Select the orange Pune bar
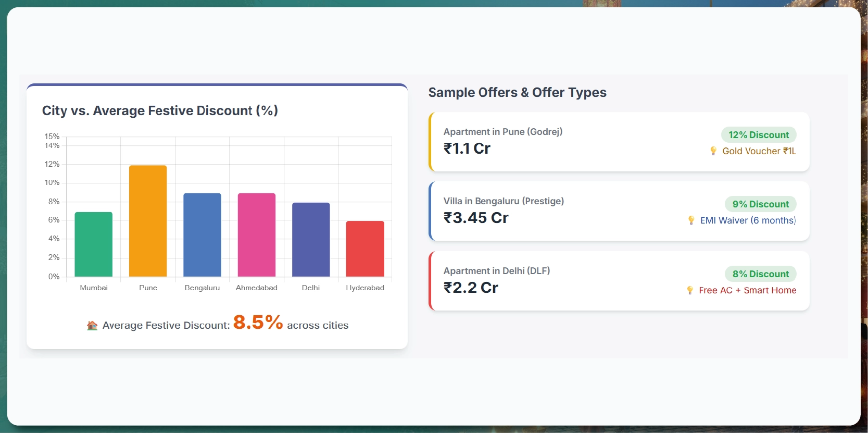The image size is (868, 433). pyautogui.click(x=148, y=221)
